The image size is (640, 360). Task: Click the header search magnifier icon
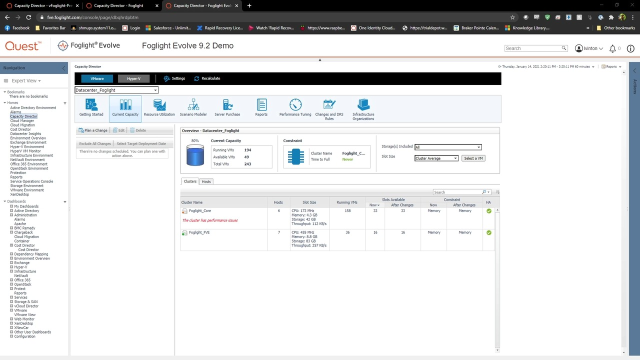pos(564,48)
